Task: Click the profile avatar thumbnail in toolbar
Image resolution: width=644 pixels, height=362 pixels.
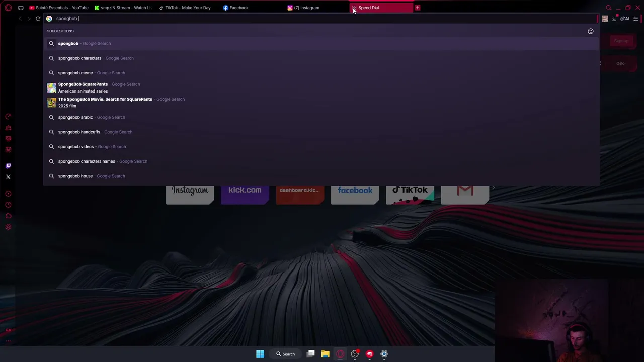Action: pos(605,19)
